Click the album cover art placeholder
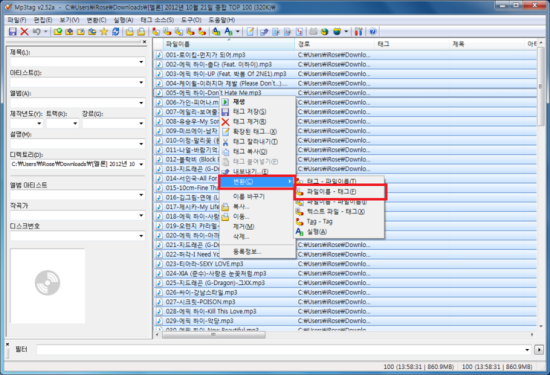Image resolution: width=550 pixels, height=375 pixels. [48, 286]
